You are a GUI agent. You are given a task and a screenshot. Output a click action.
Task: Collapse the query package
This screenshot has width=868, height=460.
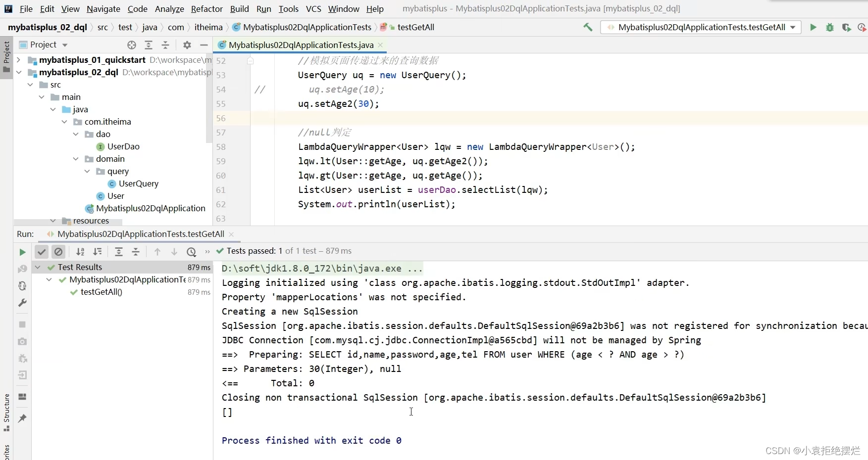[x=87, y=171]
